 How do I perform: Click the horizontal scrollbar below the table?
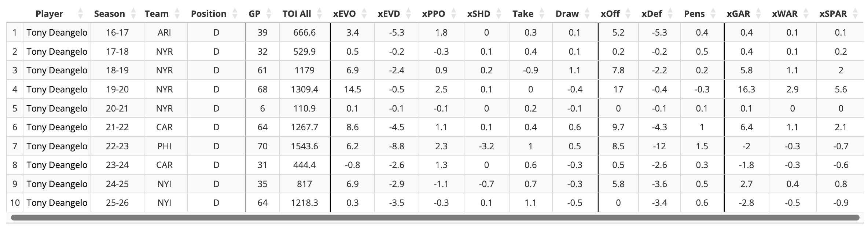coord(435,218)
